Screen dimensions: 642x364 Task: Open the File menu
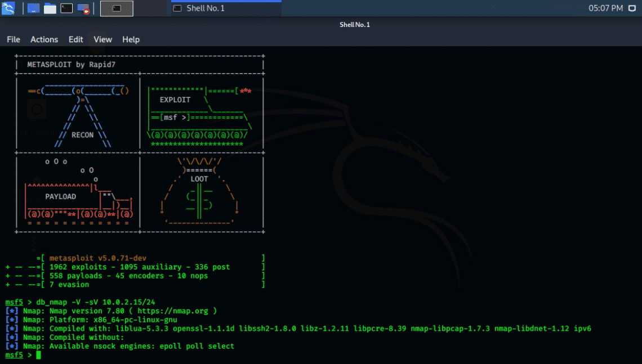(x=13, y=39)
